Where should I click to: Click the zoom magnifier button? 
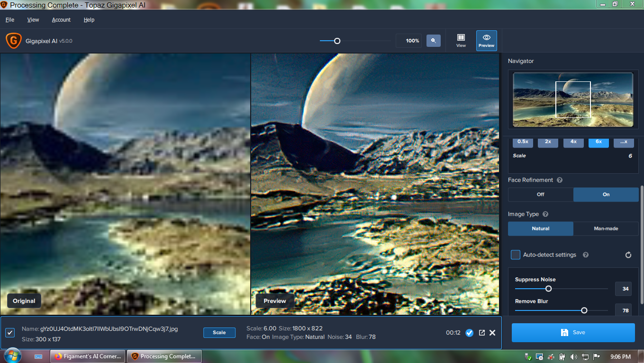click(x=433, y=41)
